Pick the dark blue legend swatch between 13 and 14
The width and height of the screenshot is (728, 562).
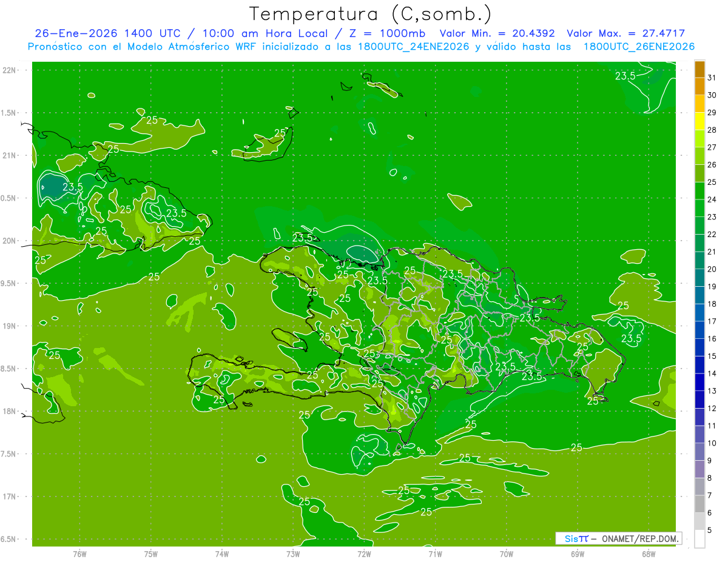click(x=699, y=382)
